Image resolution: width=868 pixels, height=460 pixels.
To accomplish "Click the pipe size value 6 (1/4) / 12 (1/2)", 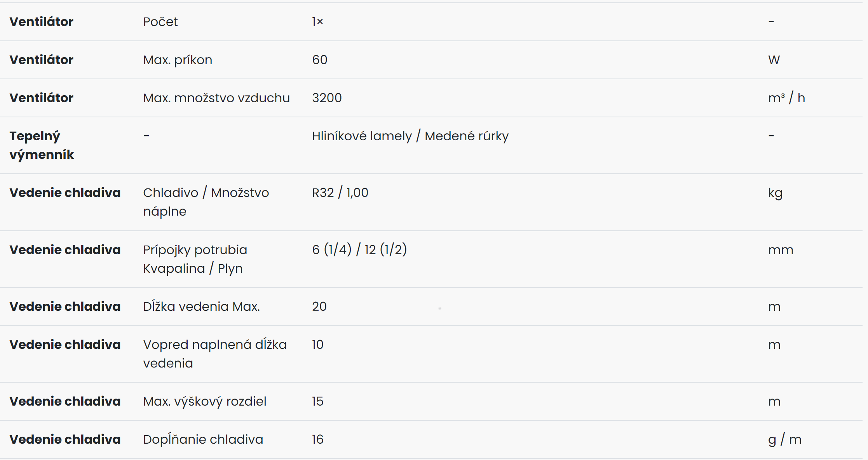I will pos(359,249).
